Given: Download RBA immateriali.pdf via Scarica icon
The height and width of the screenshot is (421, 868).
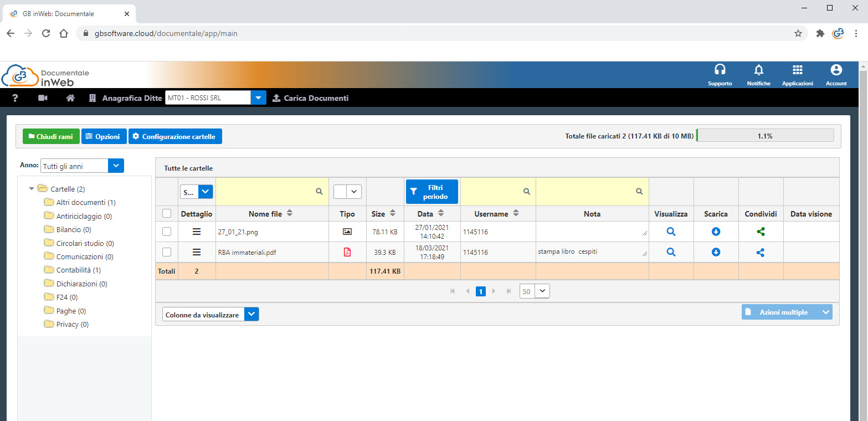Looking at the screenshot, I should pos(716,253).
